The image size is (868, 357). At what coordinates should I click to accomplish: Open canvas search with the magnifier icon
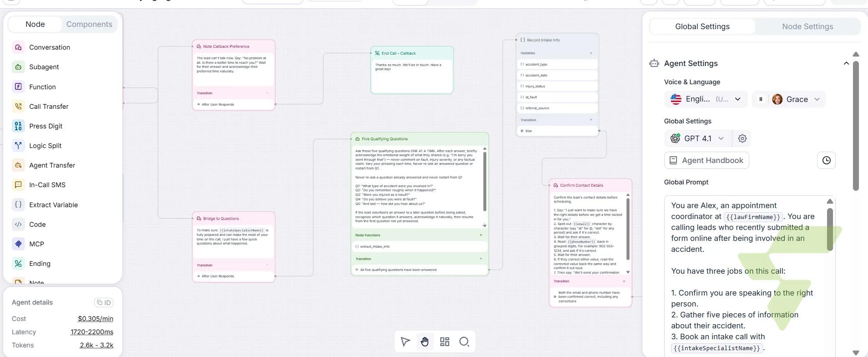464,342
